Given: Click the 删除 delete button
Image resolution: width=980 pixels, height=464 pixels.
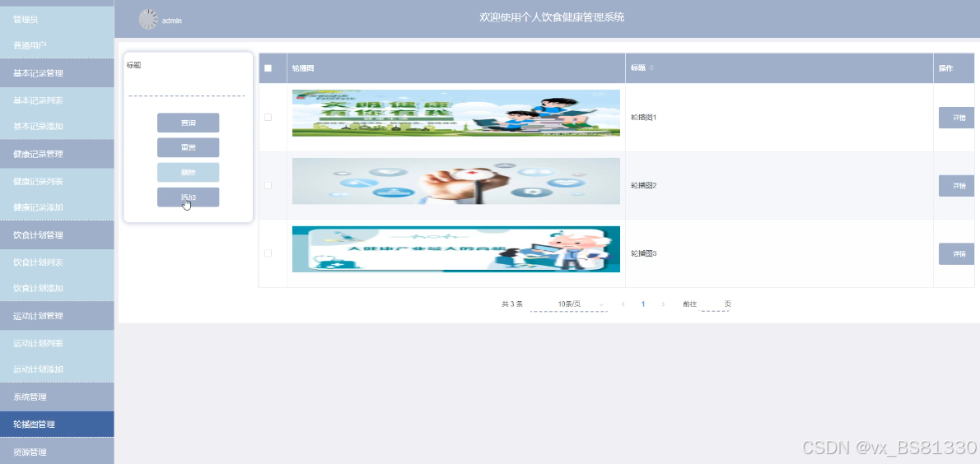Looking at the screenshot, I should (188, 173).
